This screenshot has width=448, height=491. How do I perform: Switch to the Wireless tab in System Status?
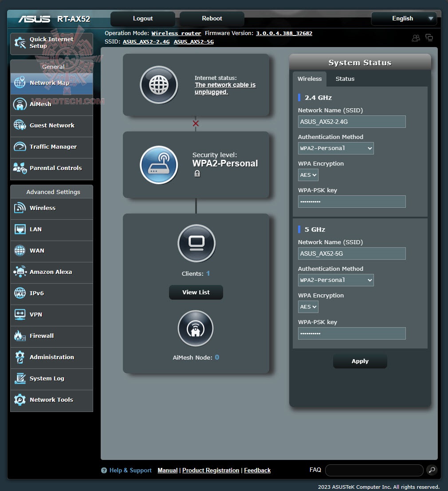pyautogui.click(x=310, y=79)
